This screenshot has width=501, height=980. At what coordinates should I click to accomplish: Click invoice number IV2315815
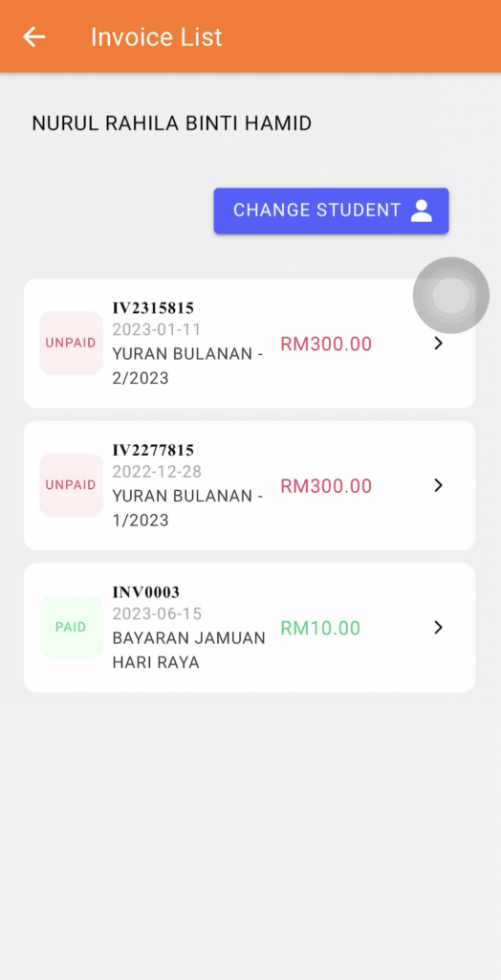(153, 307)
